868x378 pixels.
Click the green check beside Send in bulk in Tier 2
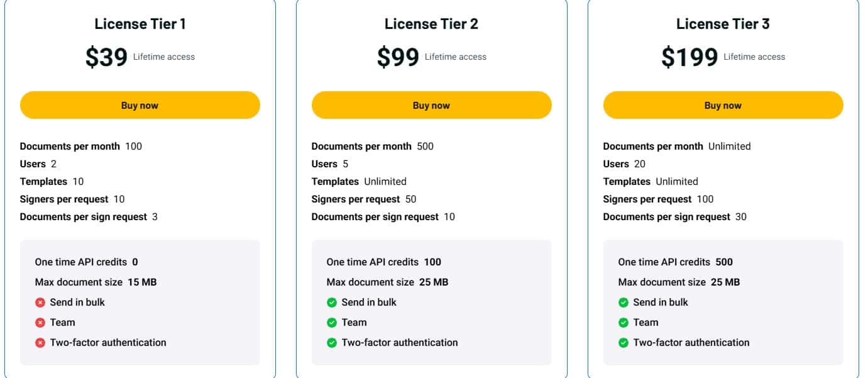(332, 302)
